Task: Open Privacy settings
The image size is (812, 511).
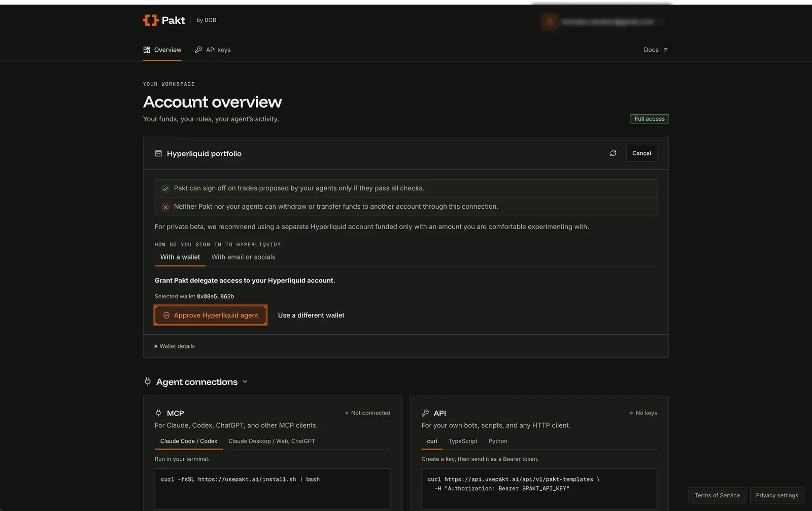Action: (777, 495)
